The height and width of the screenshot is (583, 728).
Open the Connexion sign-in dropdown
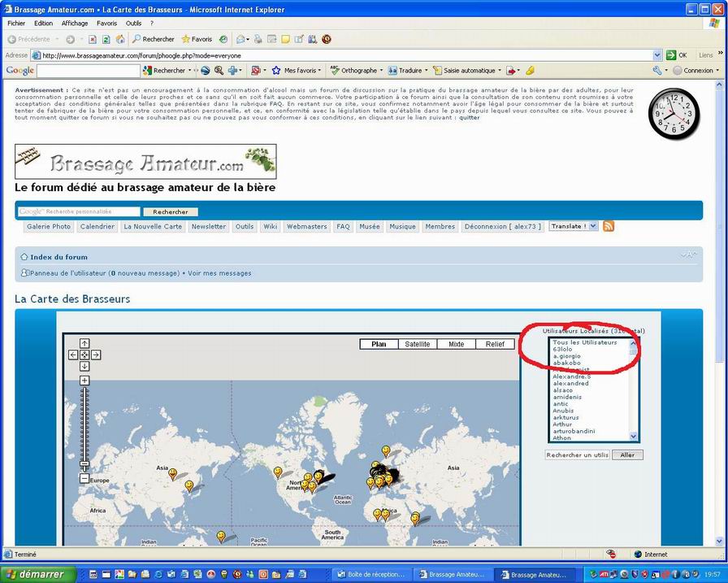coord(695,71)
